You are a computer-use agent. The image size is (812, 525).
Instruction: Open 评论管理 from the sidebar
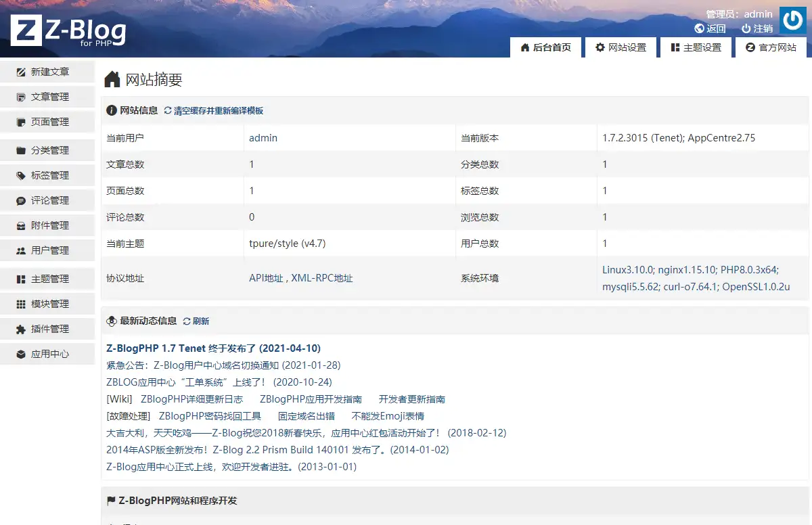49,200
